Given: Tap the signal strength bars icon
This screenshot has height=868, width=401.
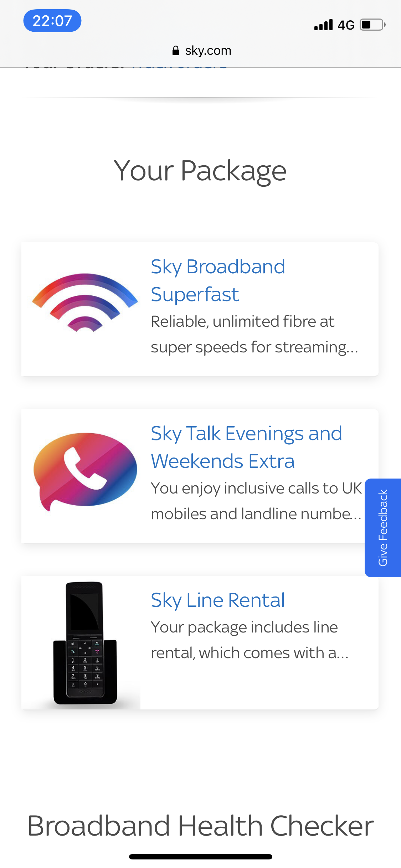Looking at the screenshot, I should (323, 25).
